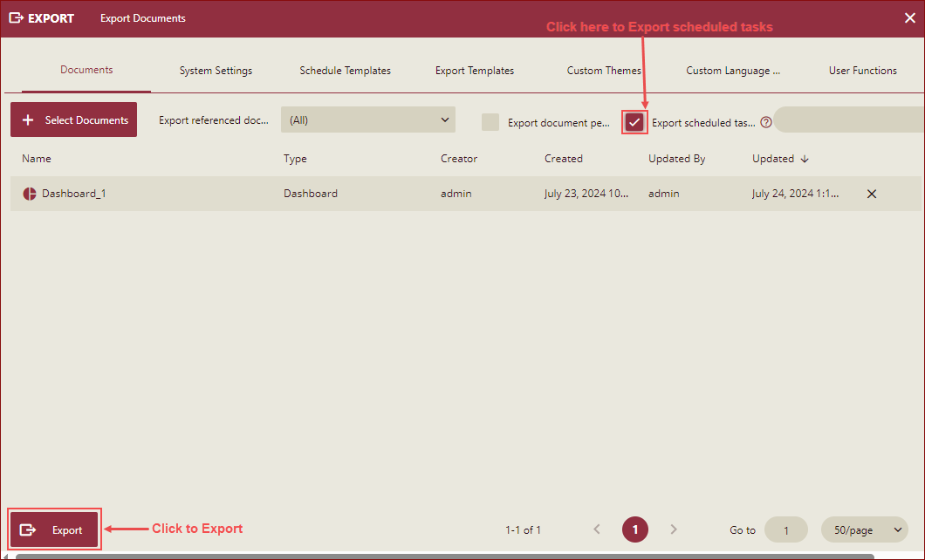Toggle sort direction on the Updated column
The height and width of the screenshot is (560, 925).
coord(804,159)
